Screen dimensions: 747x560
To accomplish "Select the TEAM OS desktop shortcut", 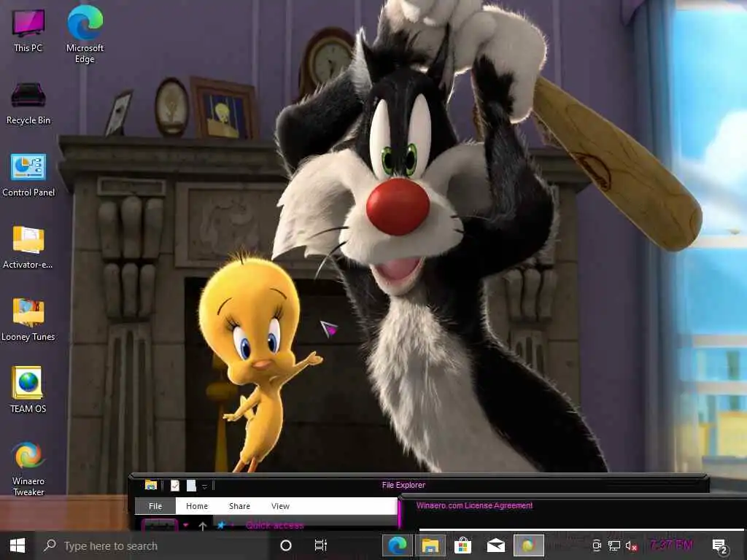I will click(x=28, y=389).
